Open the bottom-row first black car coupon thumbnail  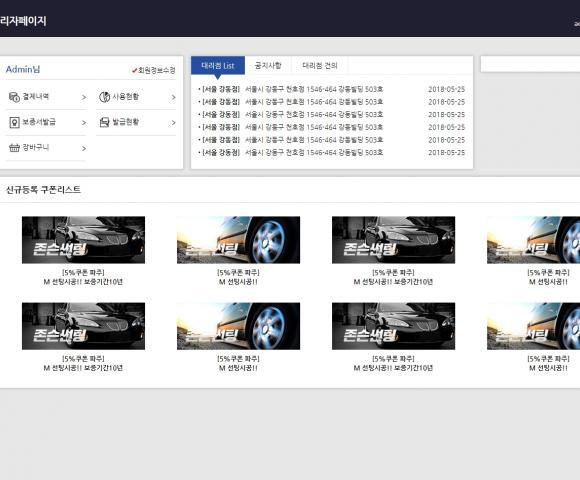(x=84, y=326)
